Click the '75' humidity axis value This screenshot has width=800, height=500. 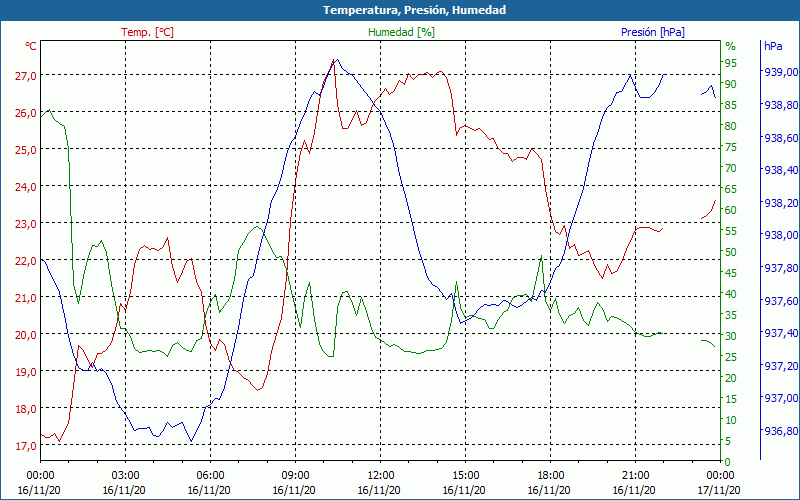tap(731, 147)
